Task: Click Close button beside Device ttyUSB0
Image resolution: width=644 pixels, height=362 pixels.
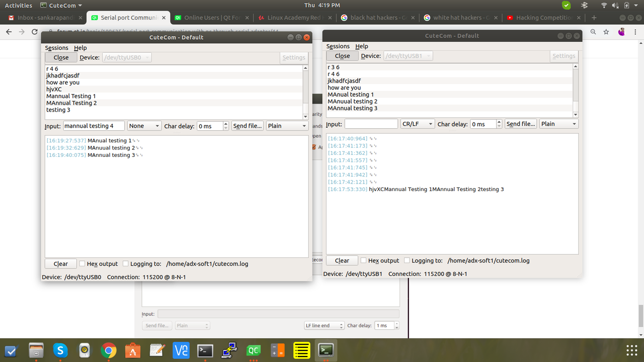Action: (61, 57)
